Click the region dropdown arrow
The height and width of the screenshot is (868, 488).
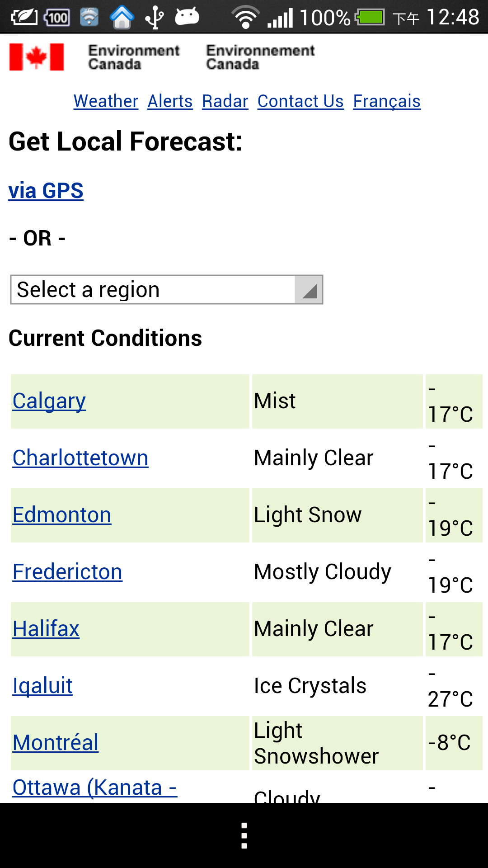click(x=309, y=290)
